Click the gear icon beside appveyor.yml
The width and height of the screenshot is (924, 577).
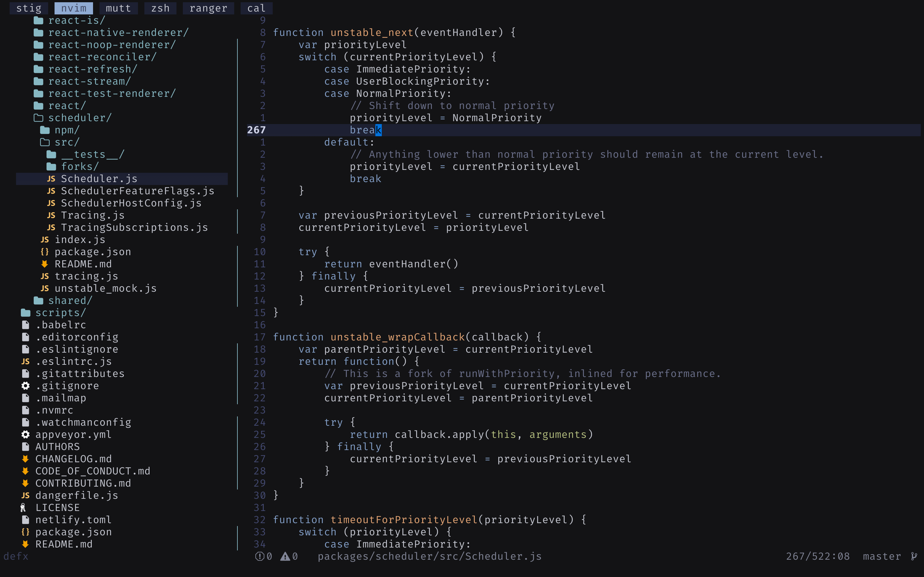26,434
